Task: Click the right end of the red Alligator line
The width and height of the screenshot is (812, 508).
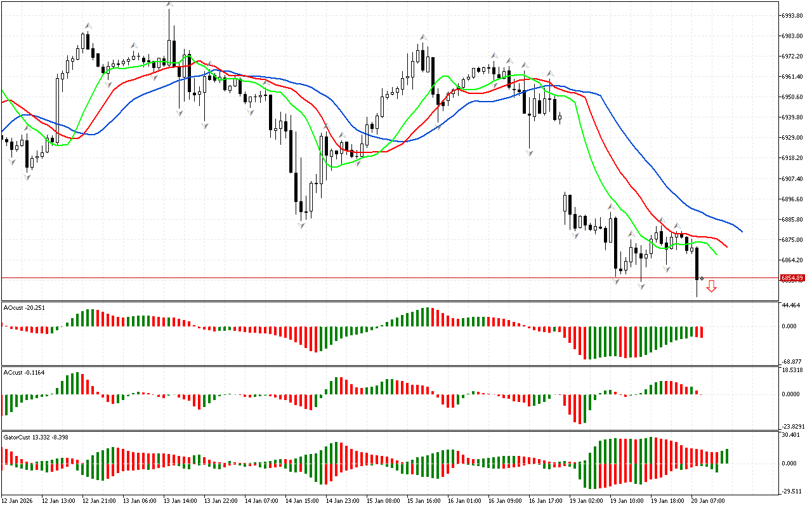Action: tap(727, 247)
